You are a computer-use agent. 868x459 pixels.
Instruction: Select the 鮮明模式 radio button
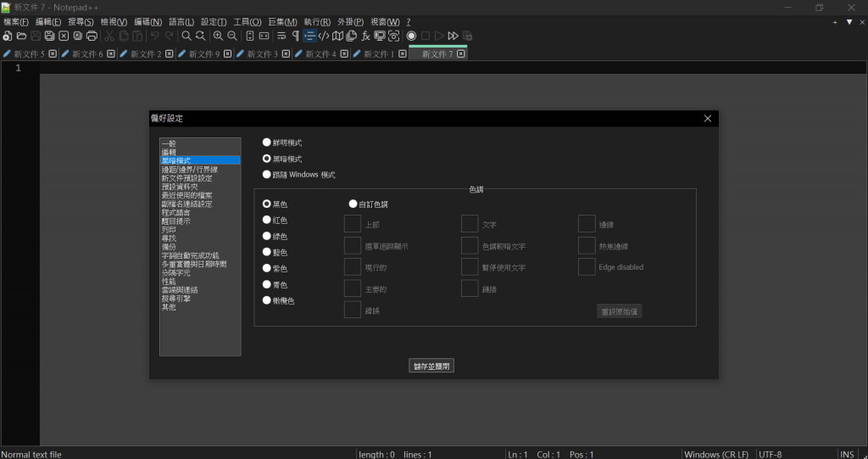click(267, 143)
